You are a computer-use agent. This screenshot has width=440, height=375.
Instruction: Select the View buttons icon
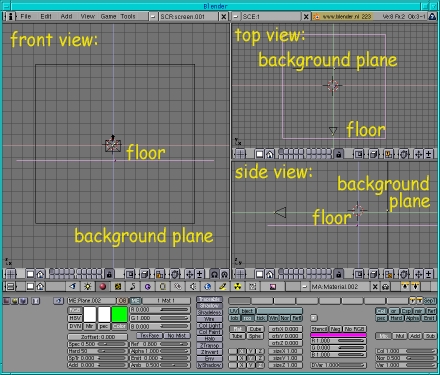[x=73, y=286]
